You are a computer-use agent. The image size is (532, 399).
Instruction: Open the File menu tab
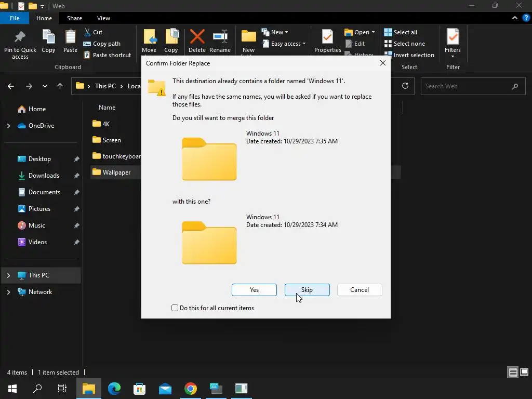pos(15,18)
